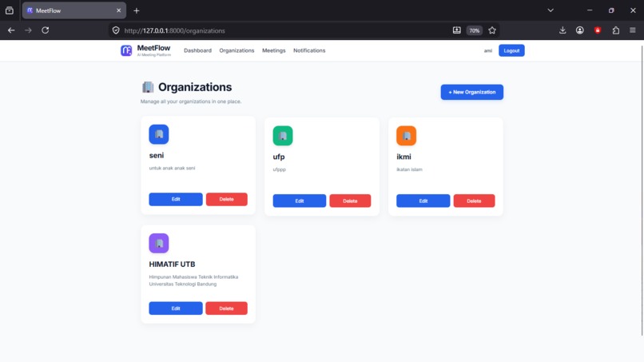Reload the page with refresh icon
The width and height of the screenshot is (644, 362).
point(46,30)
